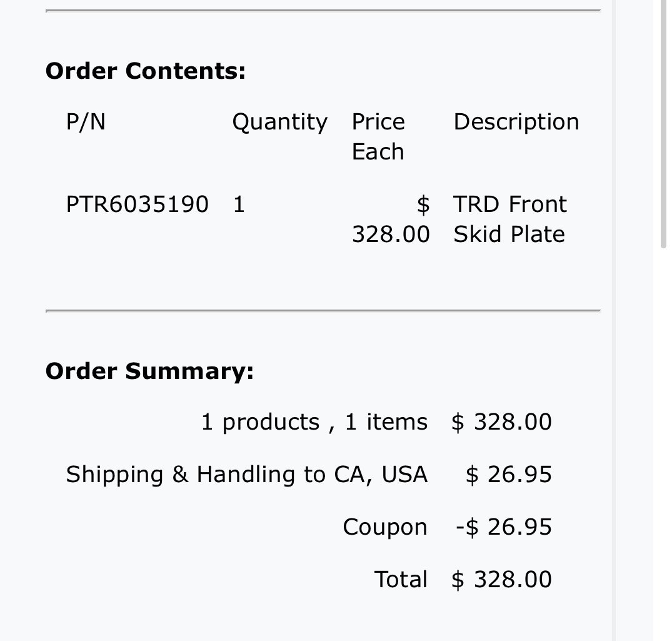Click the Coupon label
Viewport: 672px width, 641px height.
[385, 527]
